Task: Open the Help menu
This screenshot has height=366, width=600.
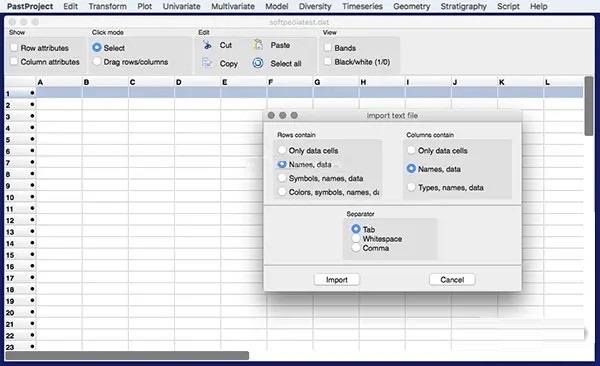Action: coord(538,7)
